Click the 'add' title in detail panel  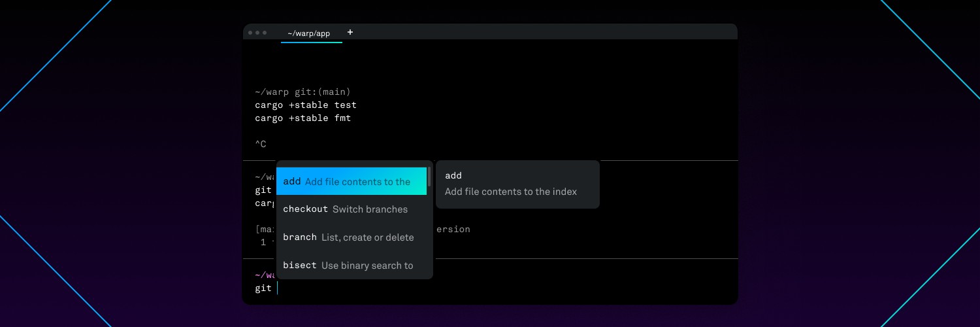453,176
